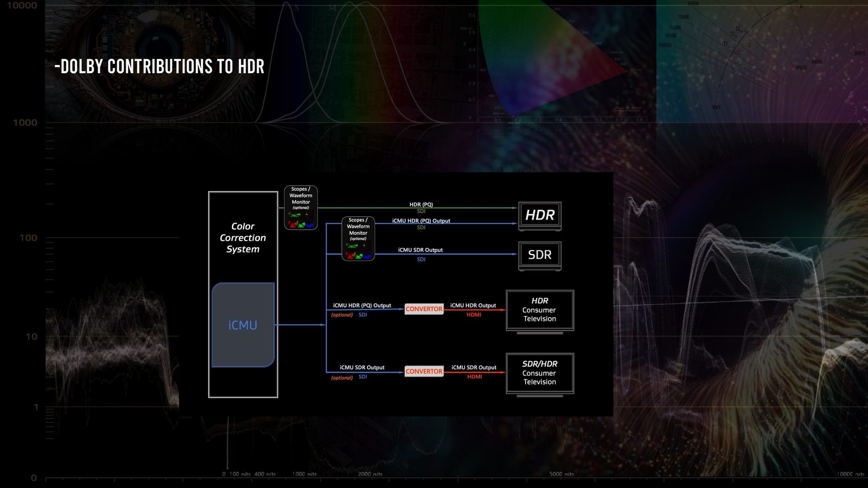868x488 pixels.
Task: Click the green SDI label beneath HDR (PQ)
Action: [x=421, y=211]
